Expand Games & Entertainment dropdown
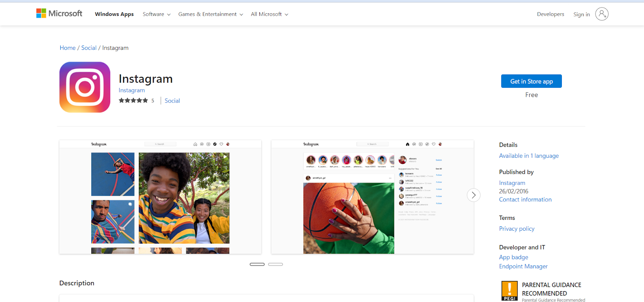This screenshot has height=302, width=644. click(211, 14)
